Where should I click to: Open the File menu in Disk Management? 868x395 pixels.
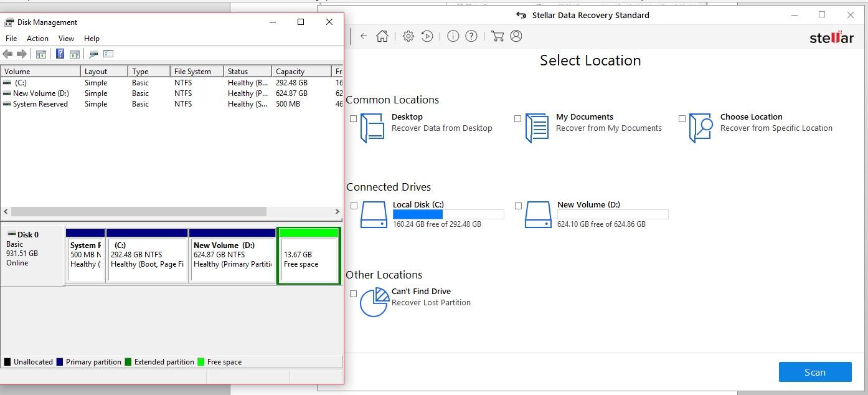pos(11,39)
